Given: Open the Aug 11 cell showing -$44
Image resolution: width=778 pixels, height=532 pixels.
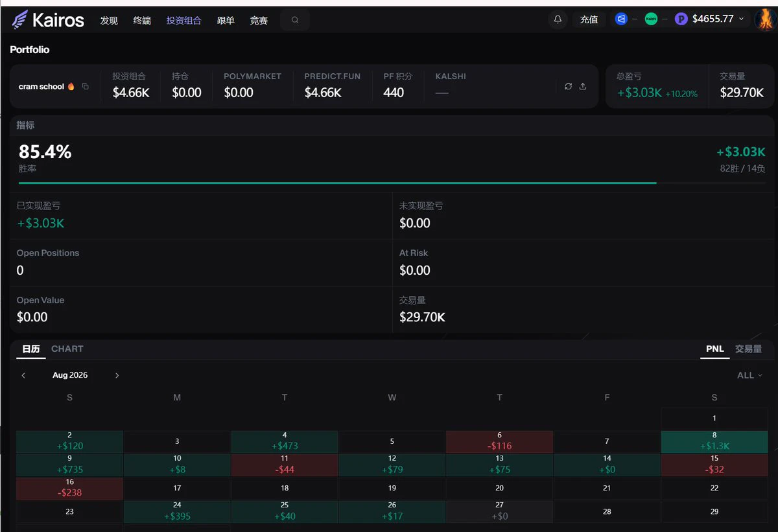Looking at the screenshot, I should [x=285, y=465].
